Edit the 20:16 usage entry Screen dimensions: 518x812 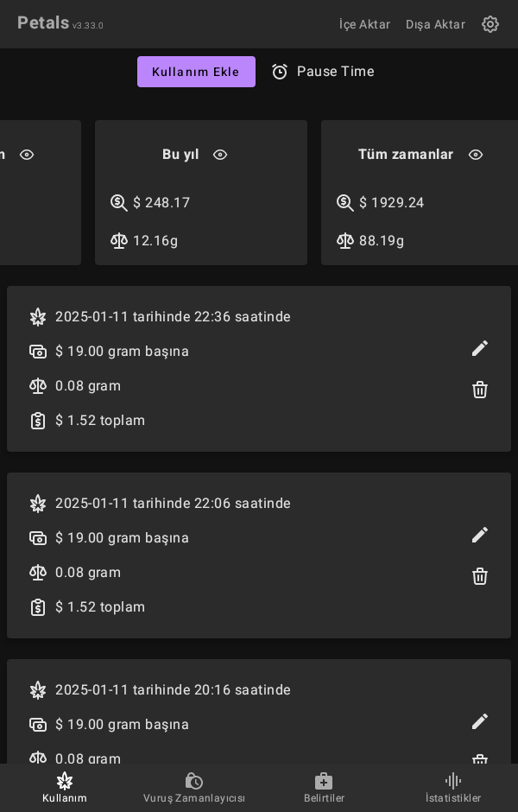click(x=480, y=721)
